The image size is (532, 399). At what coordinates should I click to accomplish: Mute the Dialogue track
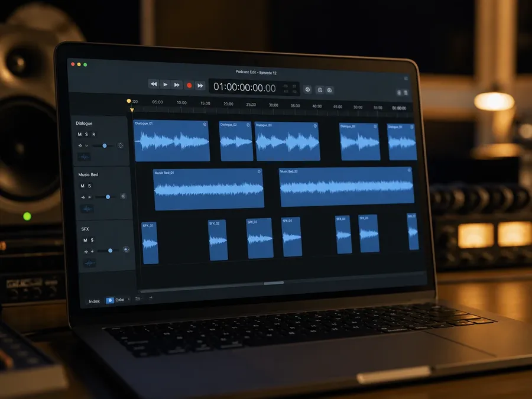click(80, 134)
